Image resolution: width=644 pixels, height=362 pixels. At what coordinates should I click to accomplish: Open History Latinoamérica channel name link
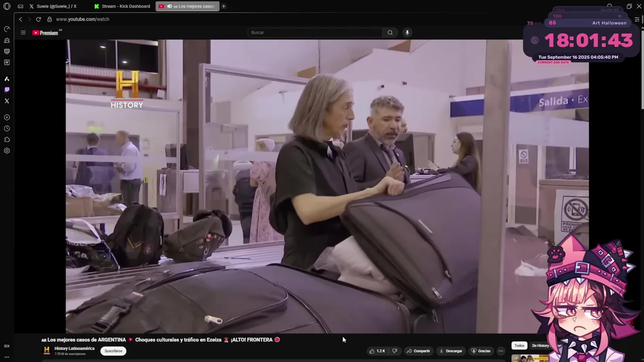coord(74,348)
